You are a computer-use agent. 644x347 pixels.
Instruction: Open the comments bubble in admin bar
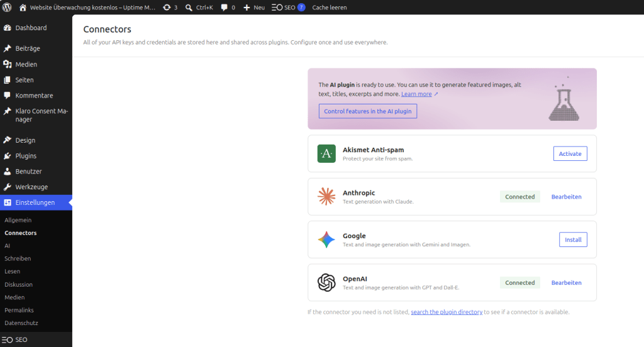[x=225, y=8]
